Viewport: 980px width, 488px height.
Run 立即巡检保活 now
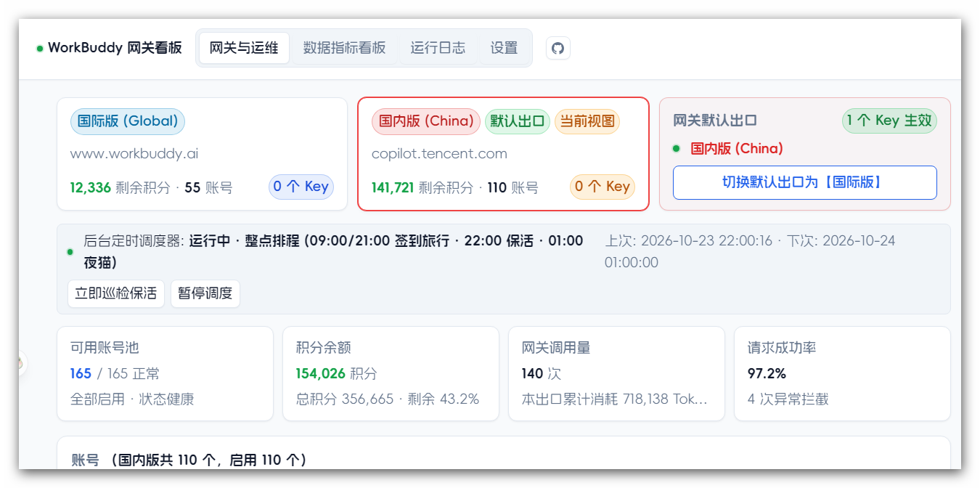pyautogui.click(x=116, y=293)
